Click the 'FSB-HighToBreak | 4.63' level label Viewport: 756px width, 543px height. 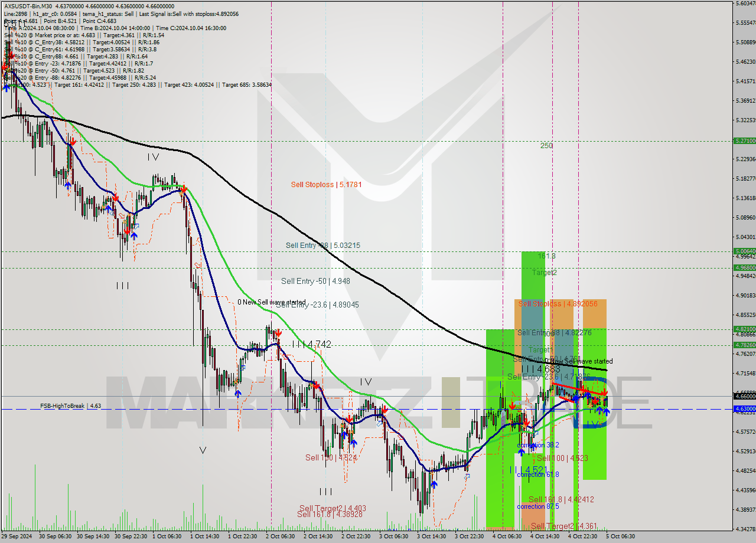click(x=70, y=406)
